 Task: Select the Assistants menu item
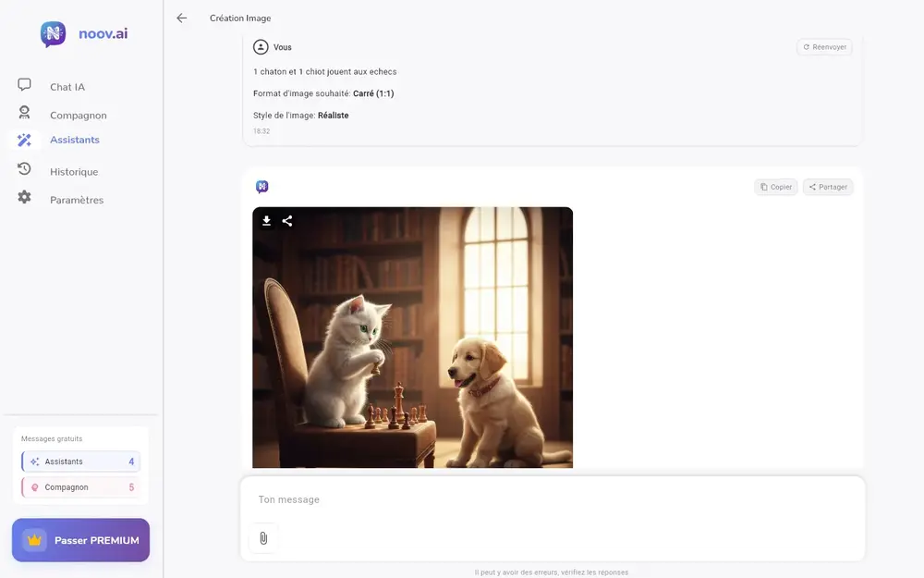pos(75,140)
